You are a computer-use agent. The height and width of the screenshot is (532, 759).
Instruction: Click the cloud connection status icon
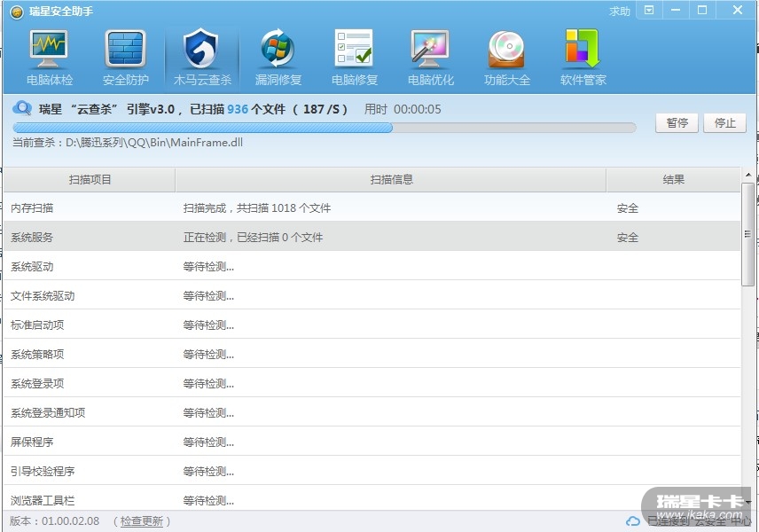(633, 521)
